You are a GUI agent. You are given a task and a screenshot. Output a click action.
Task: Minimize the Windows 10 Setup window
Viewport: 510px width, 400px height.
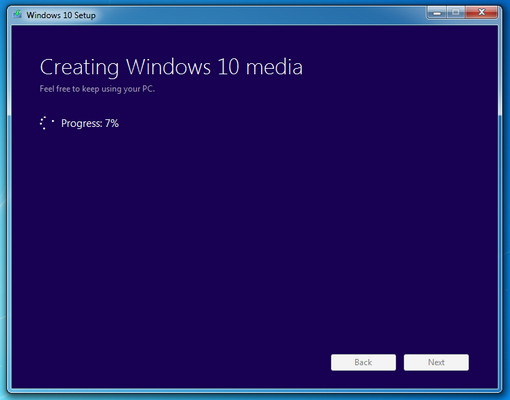[x=437, y=13]
